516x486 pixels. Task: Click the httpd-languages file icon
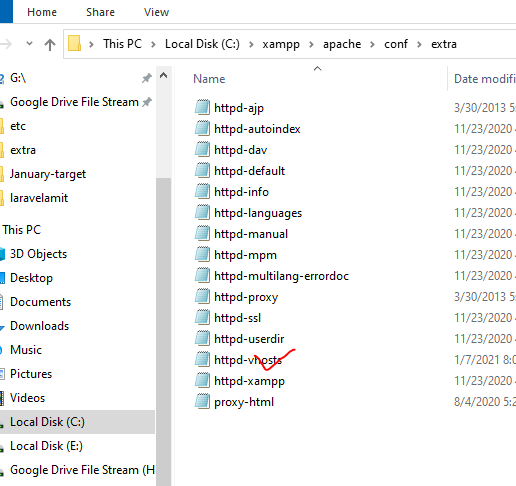pyautogui.click(x=202, y=212)
